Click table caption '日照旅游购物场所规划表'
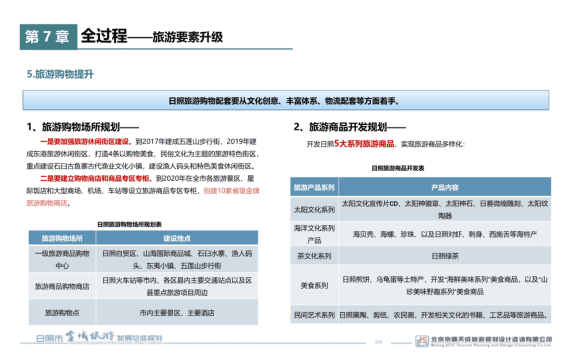This screenshot has height=360, width=570. click(129, 224)
